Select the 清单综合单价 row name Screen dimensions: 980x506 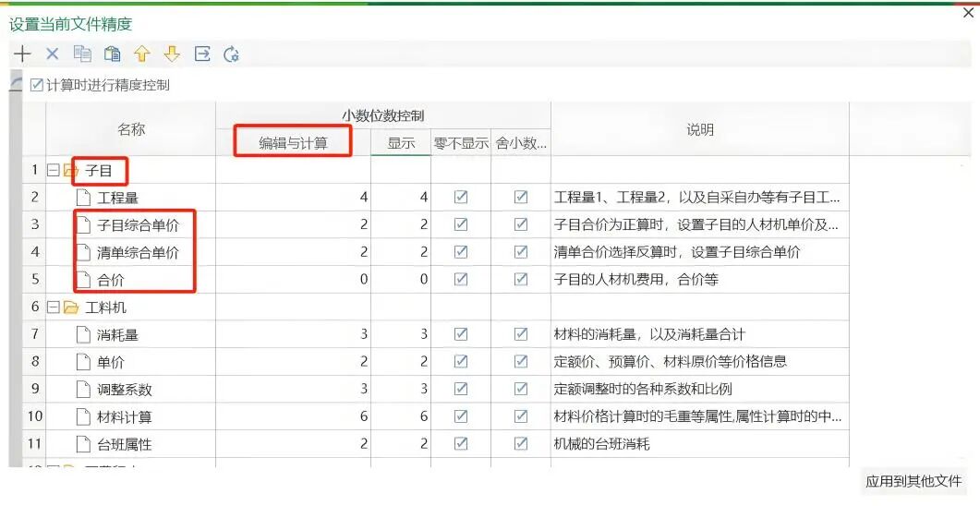tap(139, 253)
